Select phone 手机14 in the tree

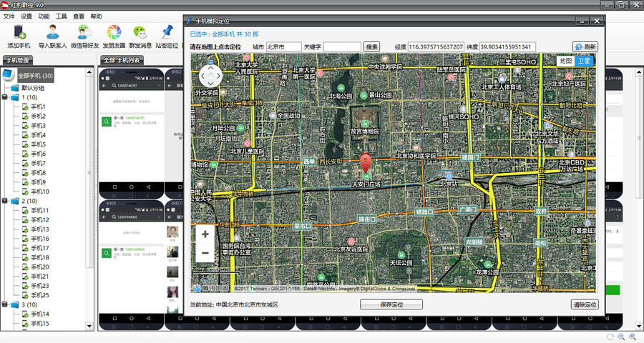click(40, 314)
